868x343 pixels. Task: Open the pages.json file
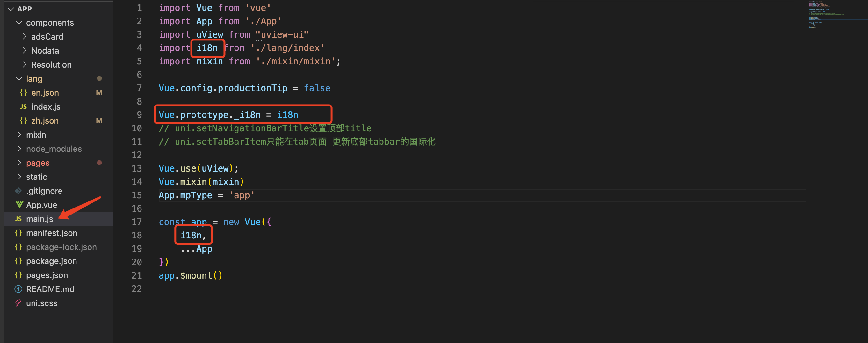47,275
